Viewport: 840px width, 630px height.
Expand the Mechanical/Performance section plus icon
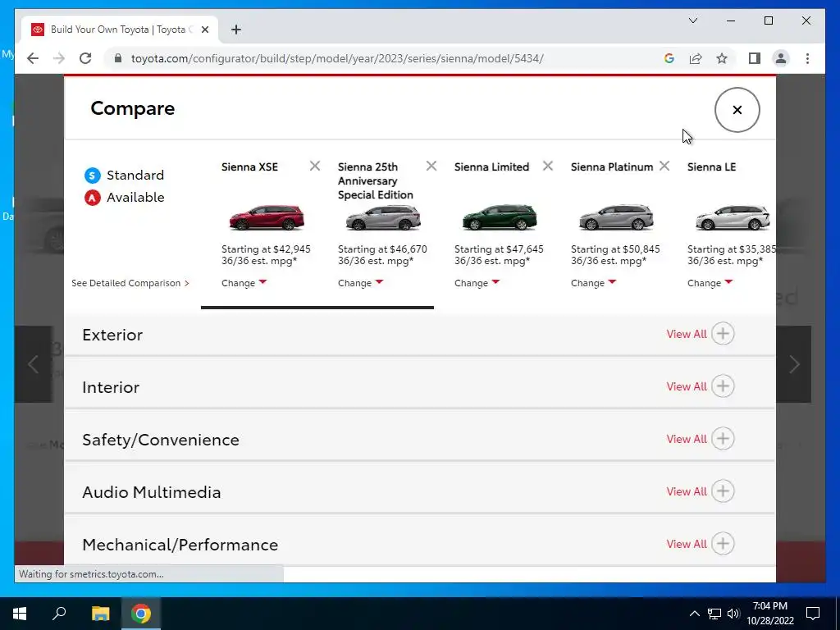coord(723,544)
